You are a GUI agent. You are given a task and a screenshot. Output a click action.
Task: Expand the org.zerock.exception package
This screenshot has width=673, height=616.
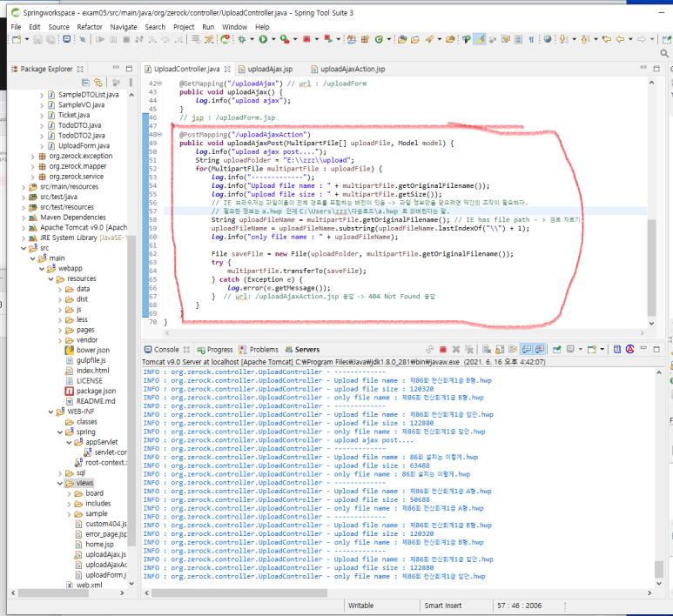click(32, 156)
